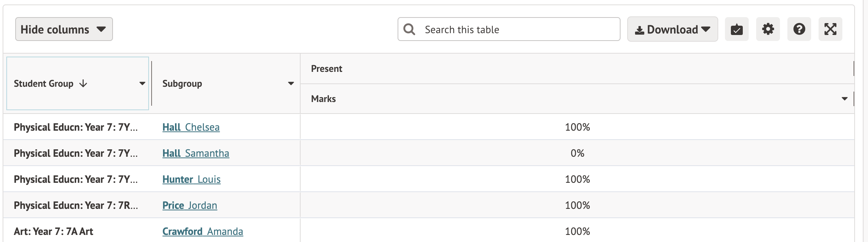The image size is (868, 242).
Task: Open Subgroup column menu arrow
Action: pyautogui.click(x=291, y=83)
